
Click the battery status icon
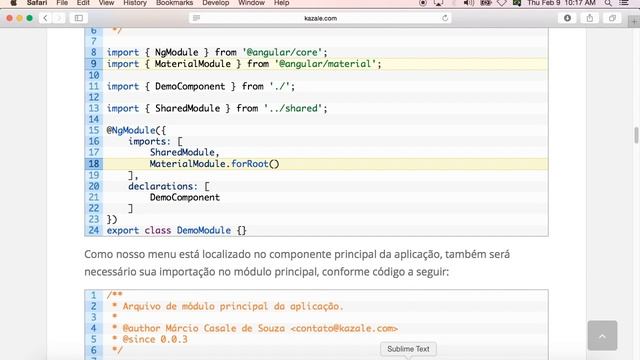click(486, 3)
